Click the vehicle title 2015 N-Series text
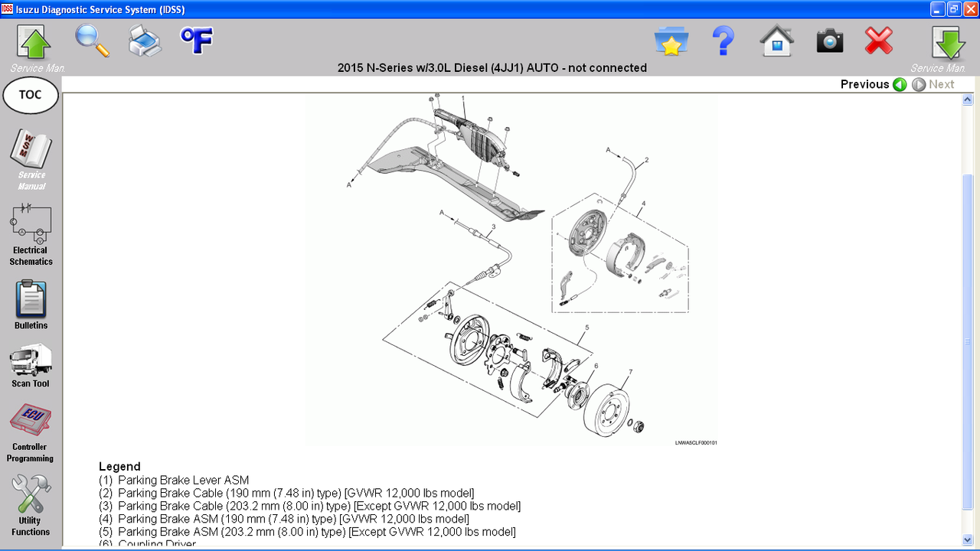This screenshot has width=980, height=551. [x=492, y=67]
